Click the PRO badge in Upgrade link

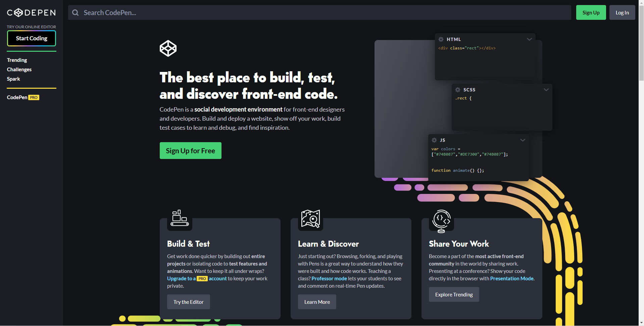pyautogui.click(x=202, y=279)
